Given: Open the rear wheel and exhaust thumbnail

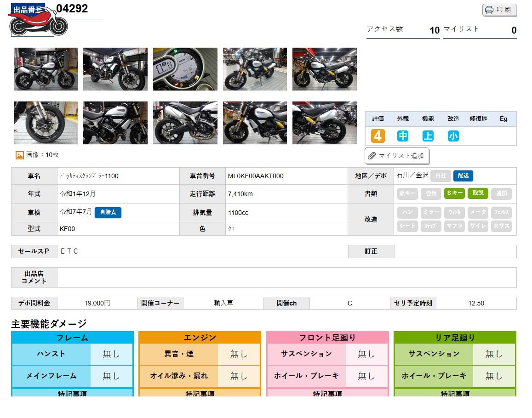Looking at the screenshot, I should (185, 123).
